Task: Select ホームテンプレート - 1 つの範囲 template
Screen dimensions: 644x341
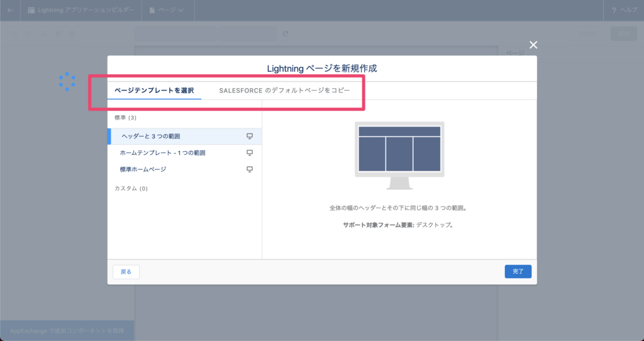Action: [162, 153]
